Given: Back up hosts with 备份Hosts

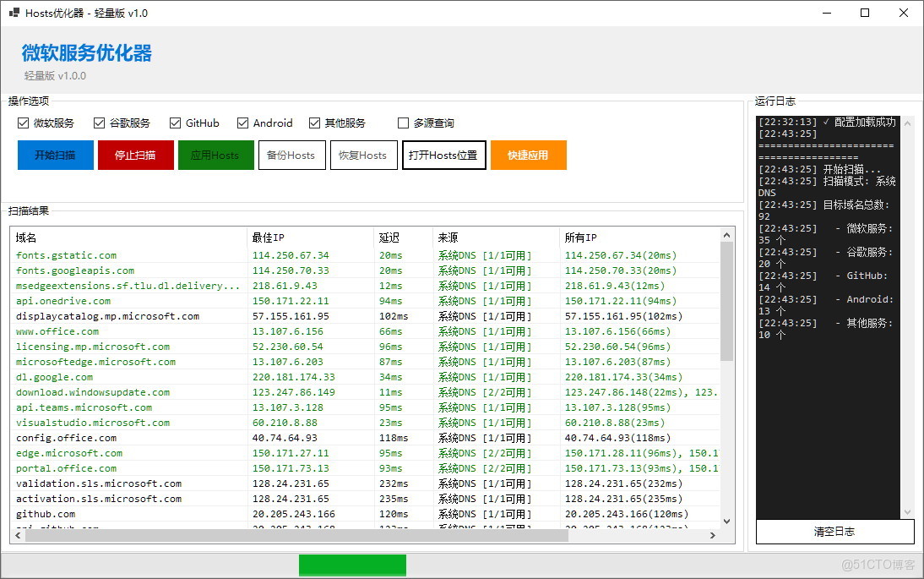Looking at the screenshot, I should pos(291,155).
